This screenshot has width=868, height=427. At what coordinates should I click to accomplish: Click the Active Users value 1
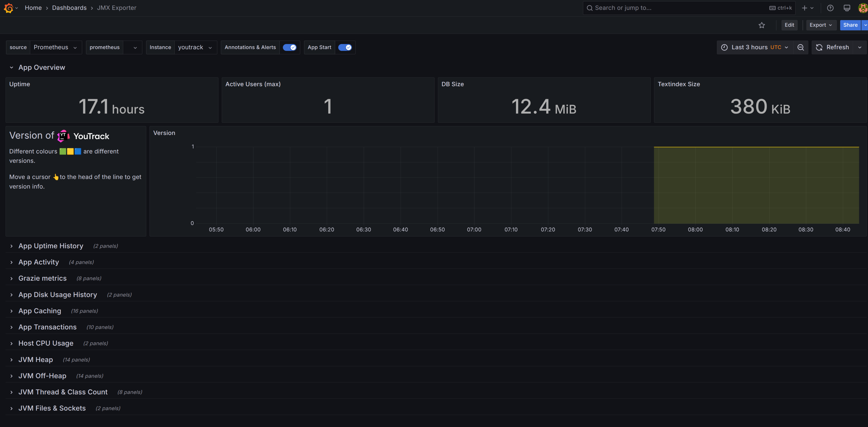tap(328, 106)
